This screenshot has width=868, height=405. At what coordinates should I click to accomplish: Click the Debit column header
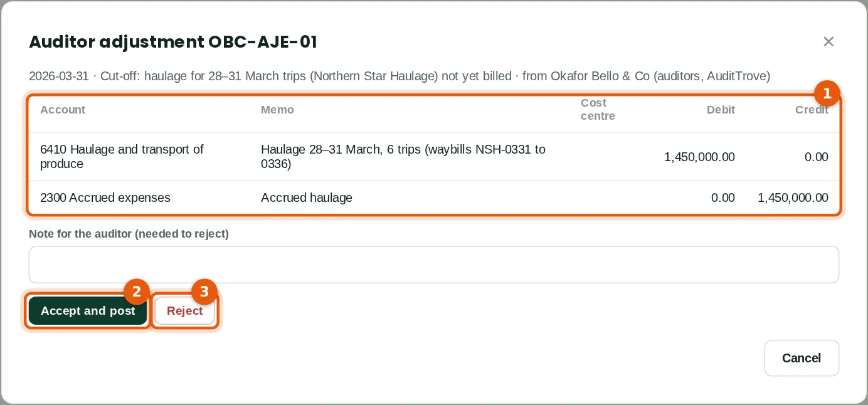[721, 110]
